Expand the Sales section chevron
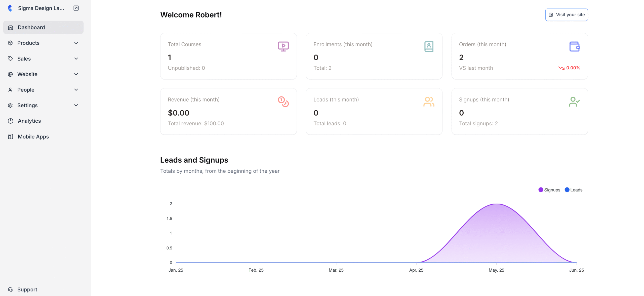Image resolution: width=644 pixels, height=296 pixels. [x=76, y=59]
